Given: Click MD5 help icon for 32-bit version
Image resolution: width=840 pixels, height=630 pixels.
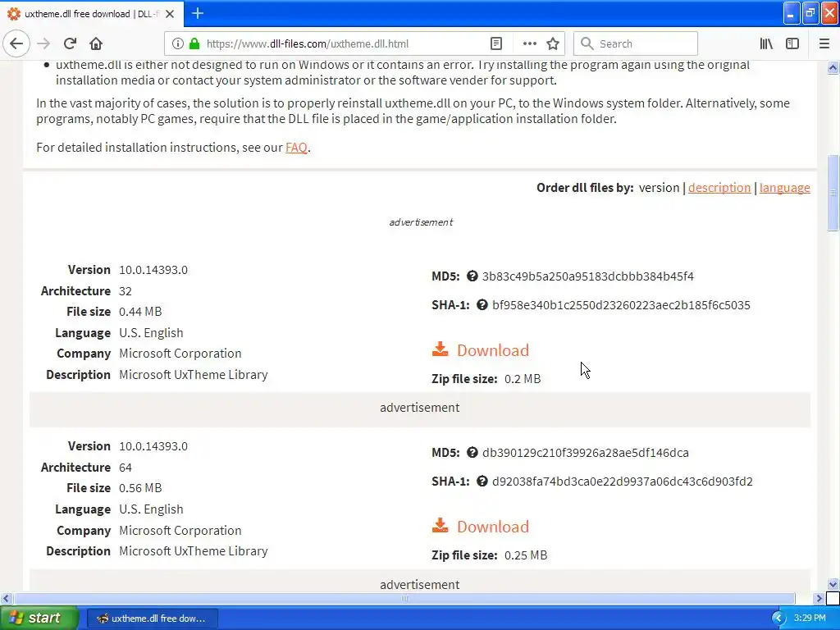Looking at the screenshot, I should coord(472,276).
